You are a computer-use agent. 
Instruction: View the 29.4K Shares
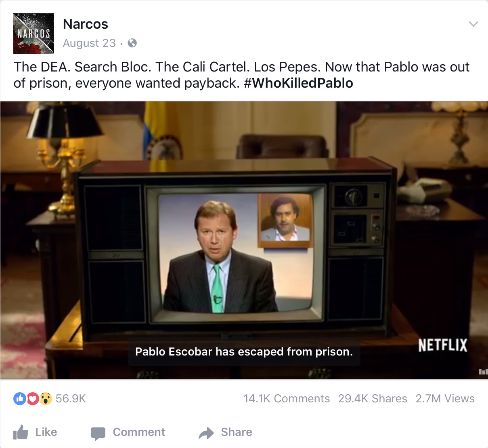pos(373,399)
